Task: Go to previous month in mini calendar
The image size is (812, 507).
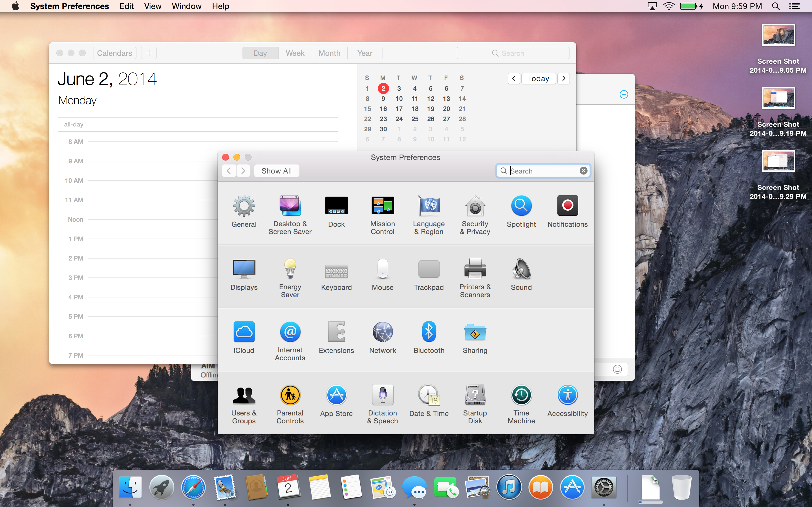Action: [x=514, y=79]
